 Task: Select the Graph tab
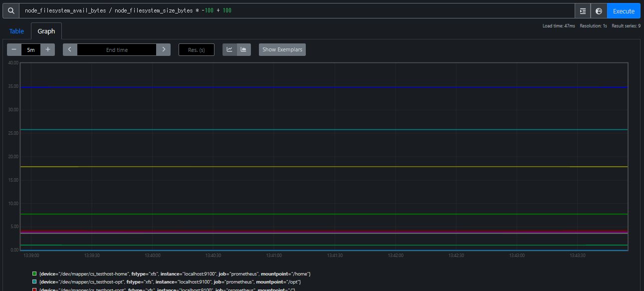(46, 31)
